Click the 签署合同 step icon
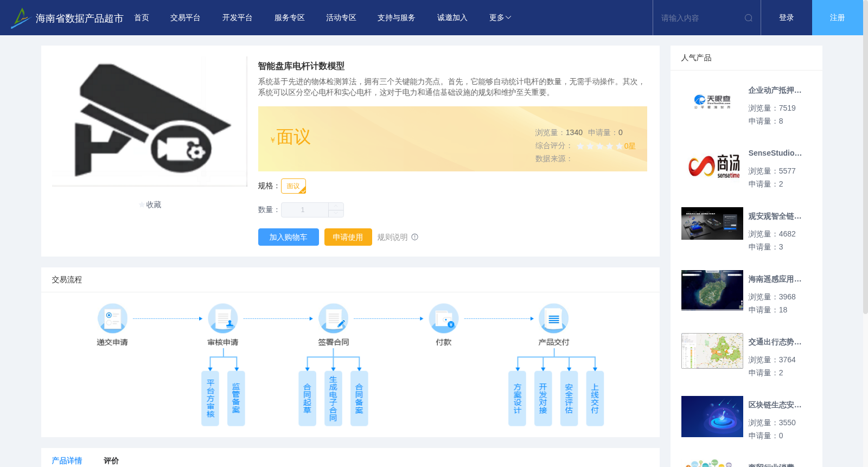The width and height of the screenshot is (868, 467). 333,318
